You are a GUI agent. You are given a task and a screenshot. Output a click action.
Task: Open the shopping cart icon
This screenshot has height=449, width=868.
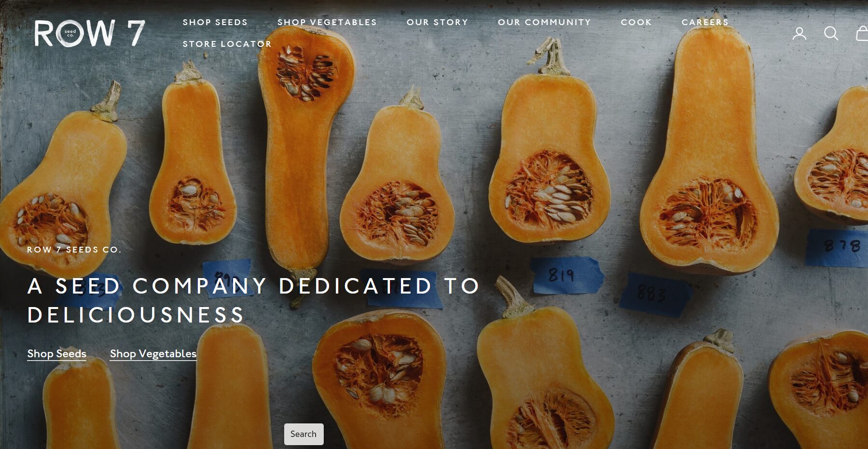[x=862, y=33]
